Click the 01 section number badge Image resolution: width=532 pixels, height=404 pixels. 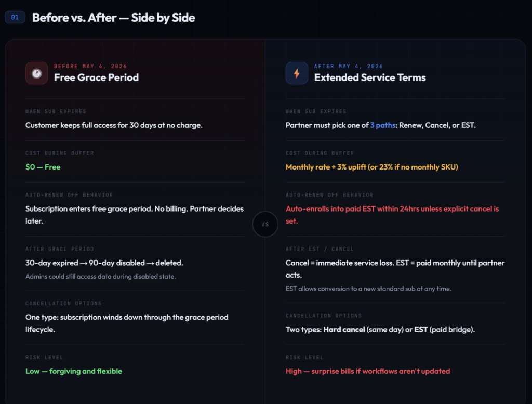click(x=15, y=18)
